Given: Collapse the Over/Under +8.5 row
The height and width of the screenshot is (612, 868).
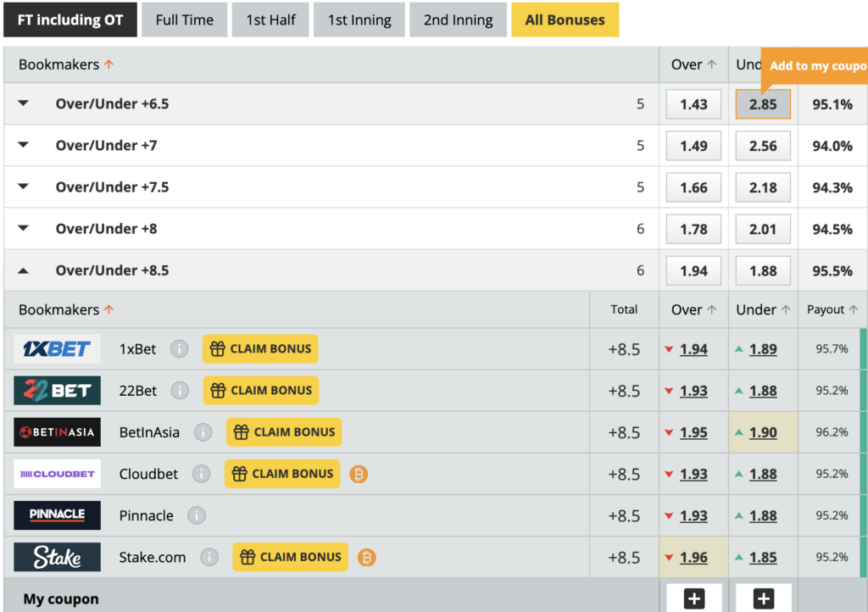Looking at the screenshot, I should coord(23,270).
